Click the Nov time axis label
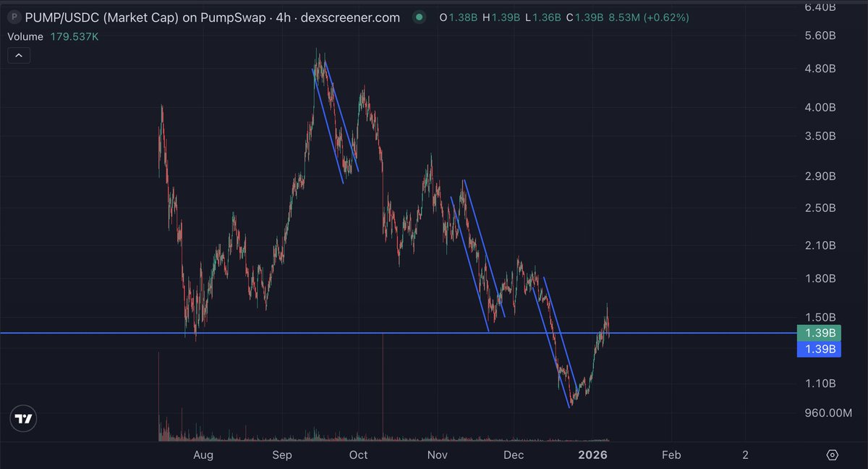This screenshot has height=469, width=868. pos(436,455)
